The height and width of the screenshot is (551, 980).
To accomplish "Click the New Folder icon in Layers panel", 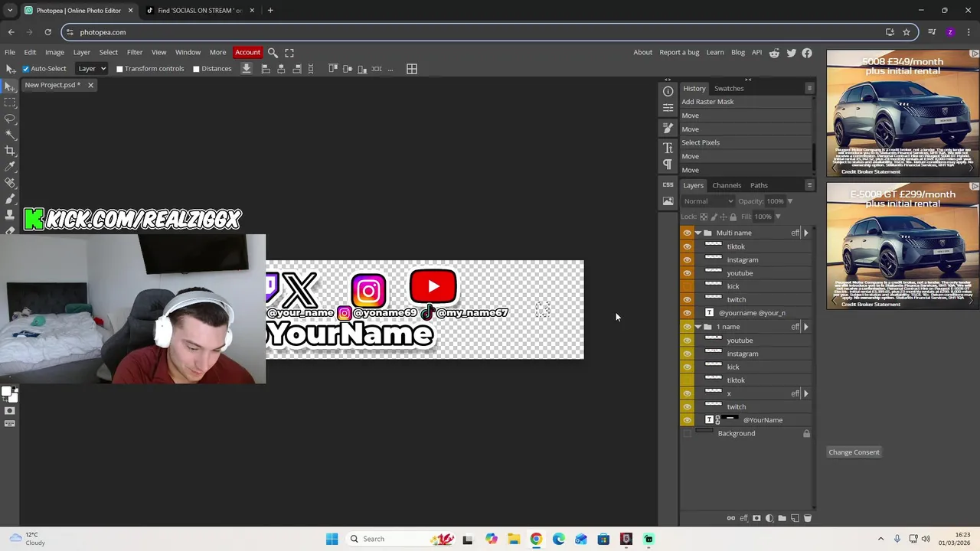I will (x=782, y=518).
